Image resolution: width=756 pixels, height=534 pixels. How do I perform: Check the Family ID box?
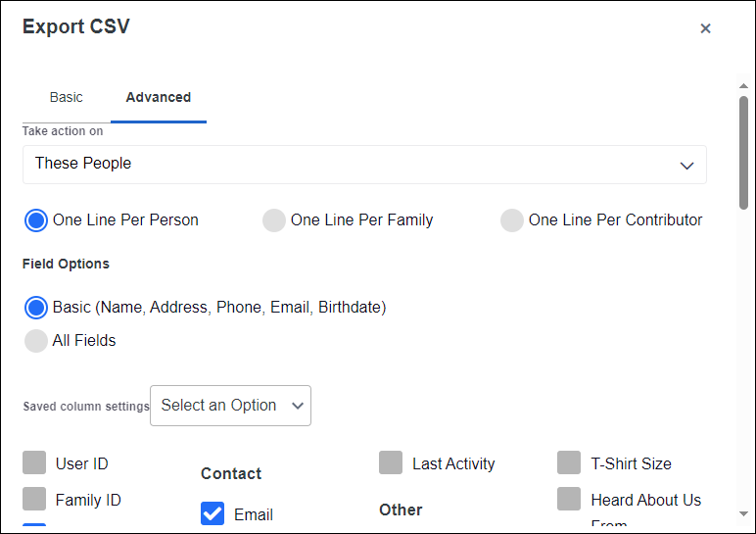click(x=34, y=500)
